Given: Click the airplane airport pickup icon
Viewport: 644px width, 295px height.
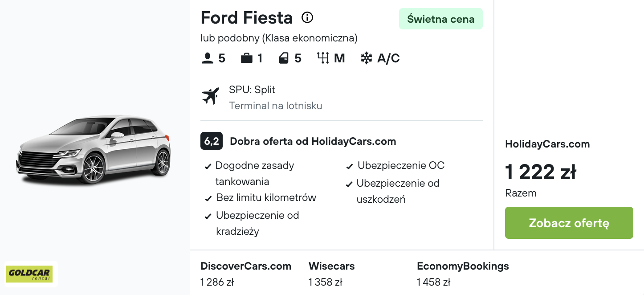Looking at the screenshot, I should pos(211,96).
